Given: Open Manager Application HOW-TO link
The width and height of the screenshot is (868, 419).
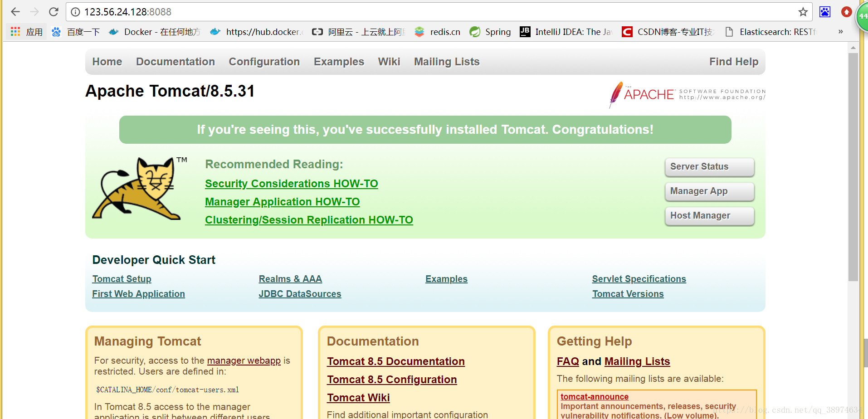Looking at the screenshot, I should [283, 202].
